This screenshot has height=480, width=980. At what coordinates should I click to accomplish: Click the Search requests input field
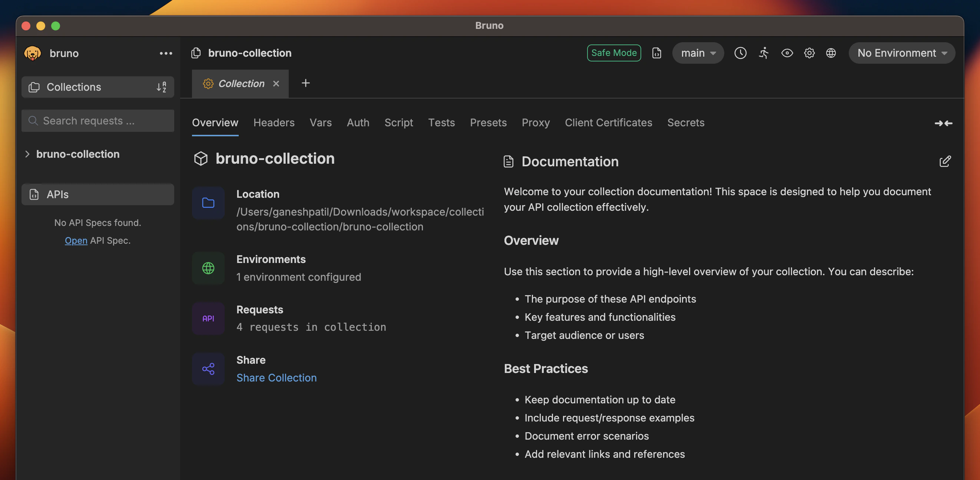[x=98, y=121]
